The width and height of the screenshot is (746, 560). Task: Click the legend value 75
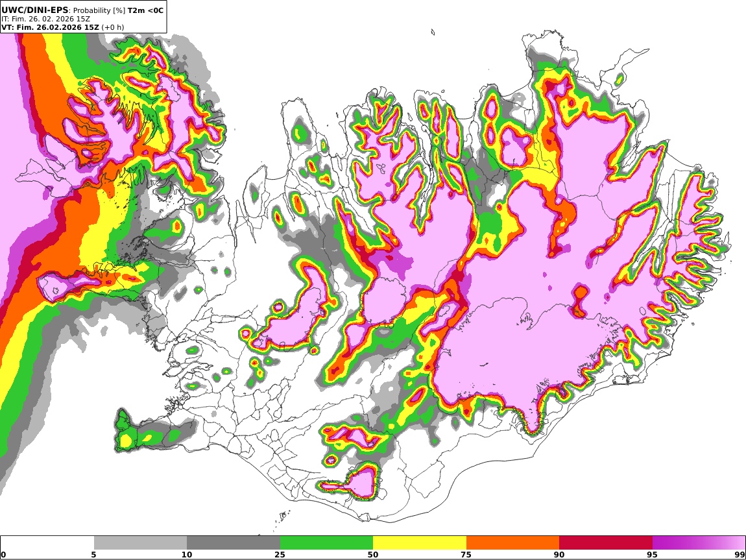coord(466,554)
